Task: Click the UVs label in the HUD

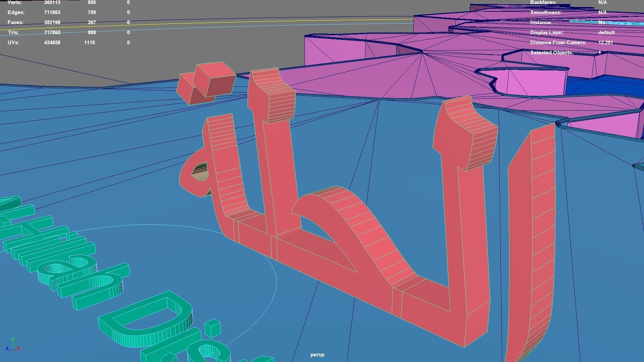Action: [x=13, y=43]
